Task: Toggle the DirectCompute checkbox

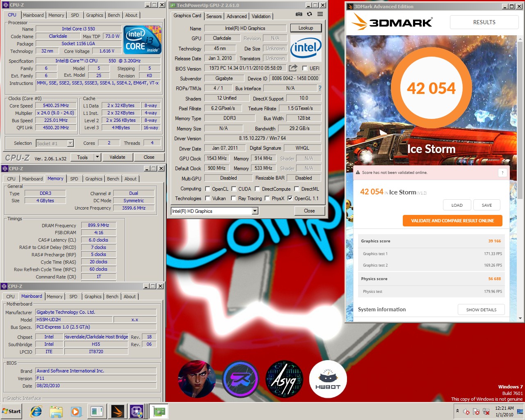Action: point(258,189)
